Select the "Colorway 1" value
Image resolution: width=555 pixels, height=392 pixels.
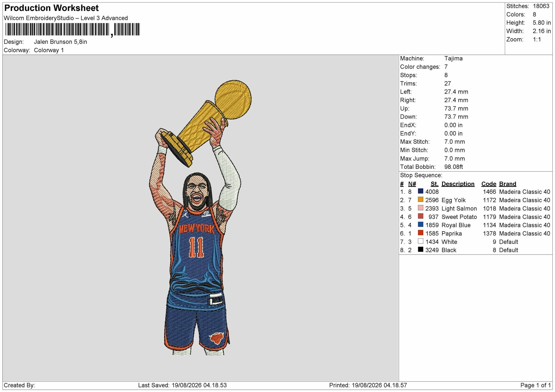pos(49,50)
